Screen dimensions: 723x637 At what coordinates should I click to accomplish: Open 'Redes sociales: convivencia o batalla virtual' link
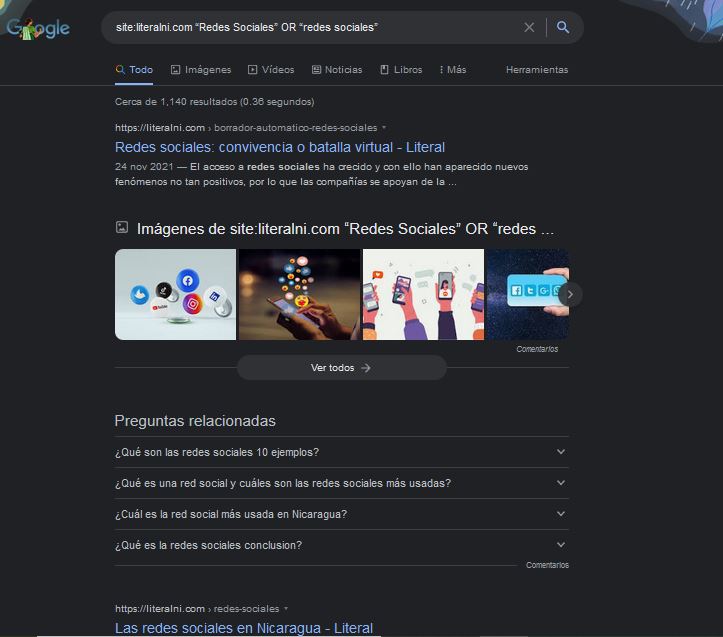click(x=280, y=147)
